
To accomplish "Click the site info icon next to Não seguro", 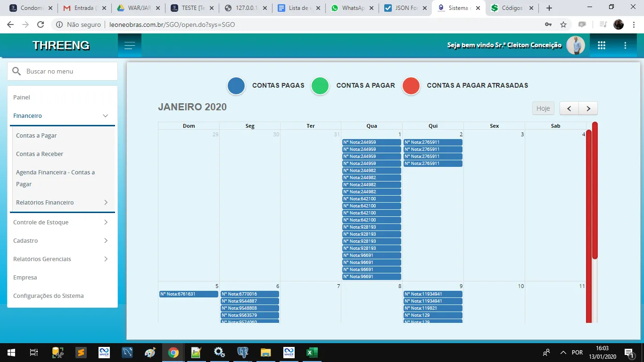I will (59, 25).
